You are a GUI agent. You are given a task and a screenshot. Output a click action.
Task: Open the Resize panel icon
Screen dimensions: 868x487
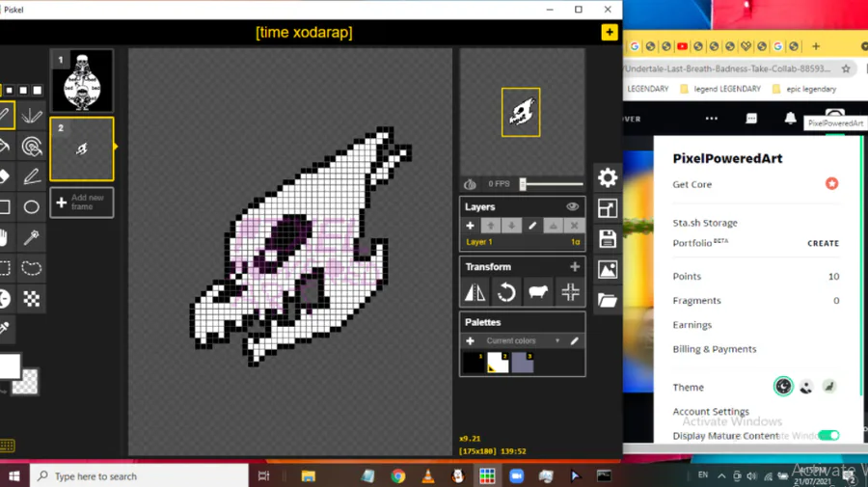(x=608, y=208)
